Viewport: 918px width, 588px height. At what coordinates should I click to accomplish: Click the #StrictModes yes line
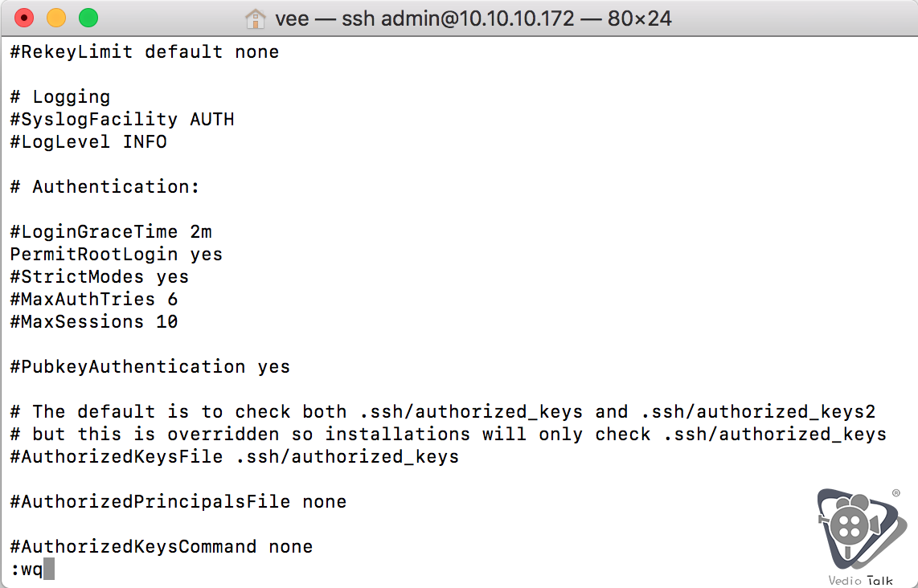pos(100,277)
